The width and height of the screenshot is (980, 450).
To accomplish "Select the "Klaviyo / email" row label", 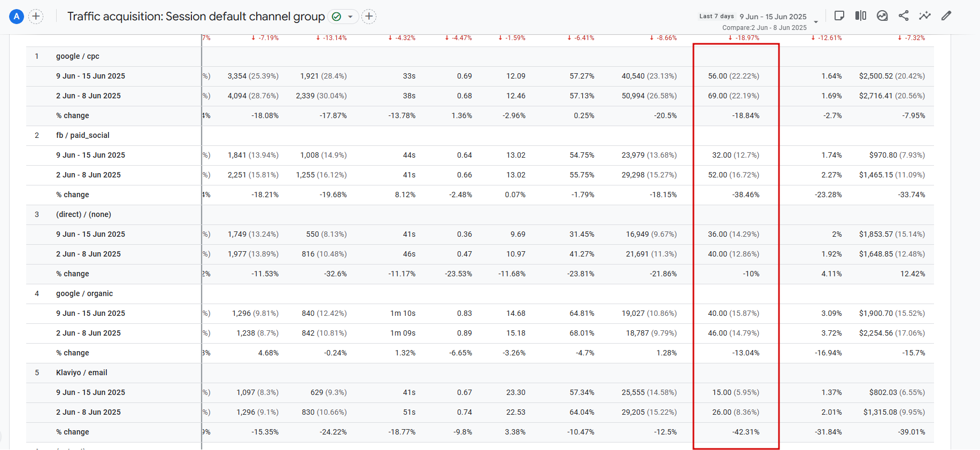I will (x=81, y=373).
